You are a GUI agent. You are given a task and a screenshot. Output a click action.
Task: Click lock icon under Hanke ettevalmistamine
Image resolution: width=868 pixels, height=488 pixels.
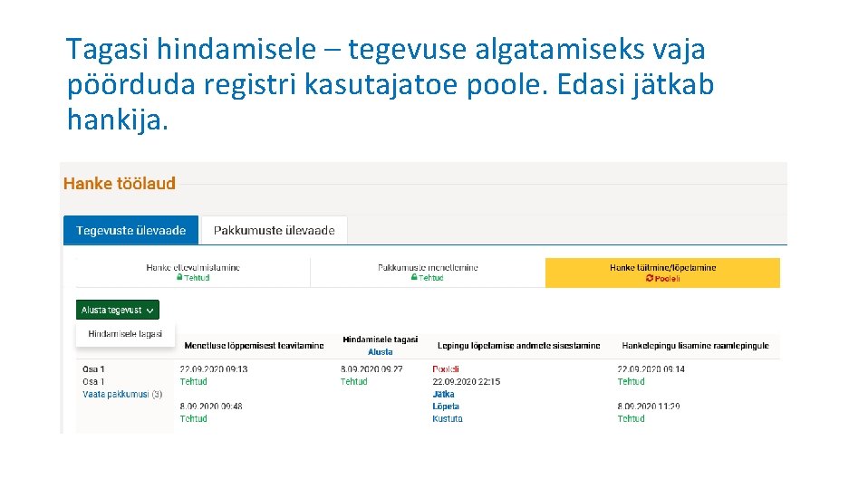pos(179,278)
